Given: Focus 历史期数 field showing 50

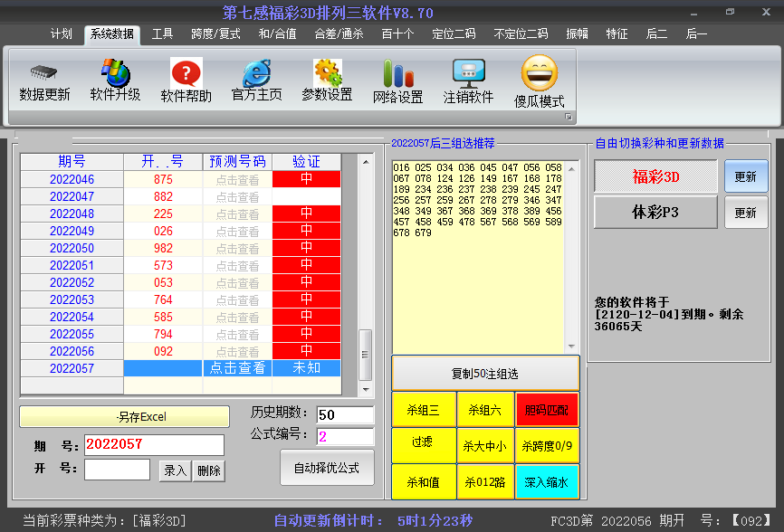Looking at the screenshot, I should [345, 414].
